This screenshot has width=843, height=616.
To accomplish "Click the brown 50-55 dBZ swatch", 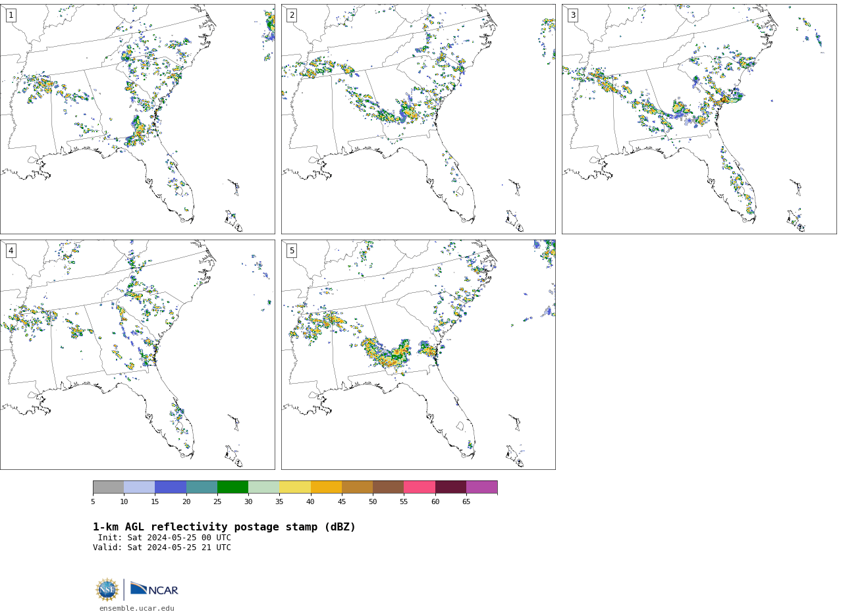I will pos(388,487).
